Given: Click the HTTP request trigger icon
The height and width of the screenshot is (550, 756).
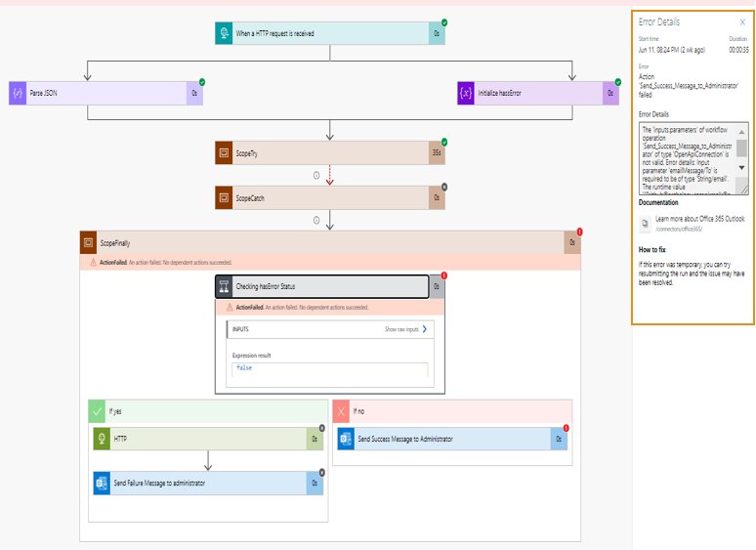Looking at the screenshot, I should point(226,33).
